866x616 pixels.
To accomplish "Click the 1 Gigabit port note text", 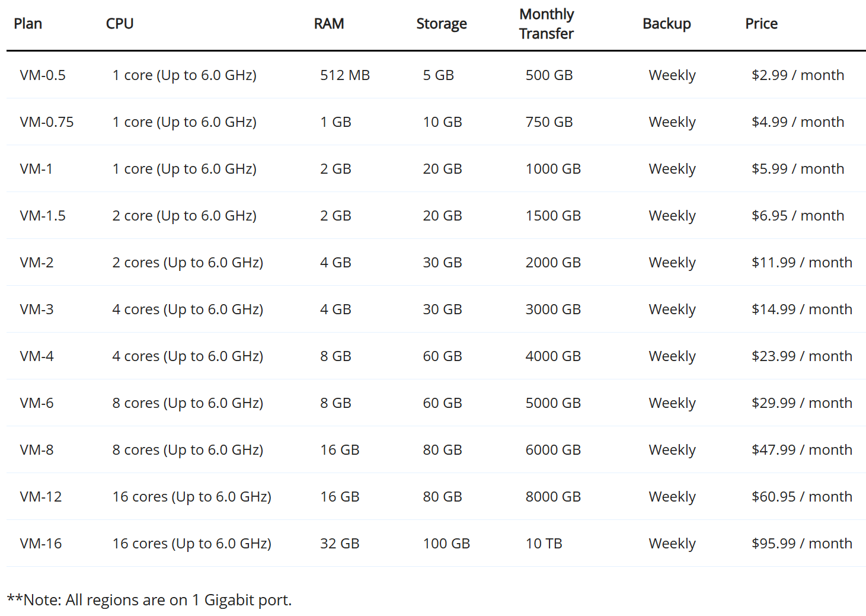I will point(149,600).
